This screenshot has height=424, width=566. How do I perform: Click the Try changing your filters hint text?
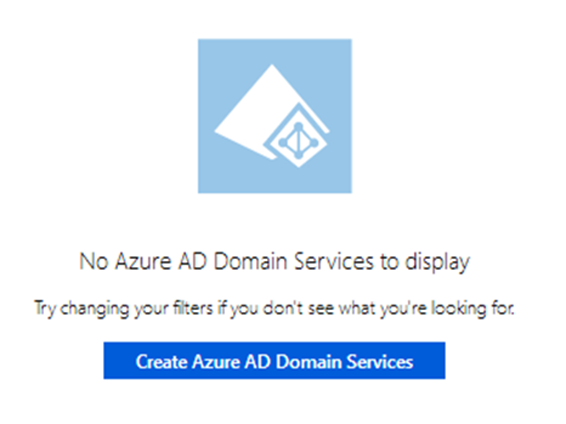pyautogui.click(x=274, y=309)
